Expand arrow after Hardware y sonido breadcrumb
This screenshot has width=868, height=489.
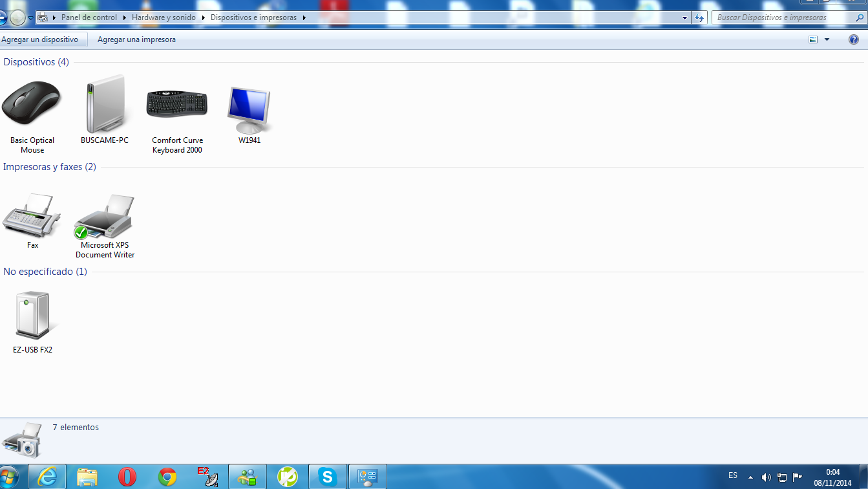pyautogui.click(x=204, y=17)
